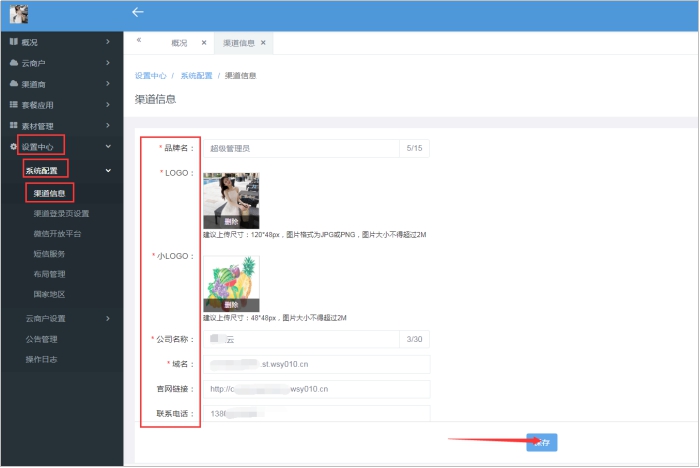Open 渠道商 in the sidebar
Screen dimensions: 700x468
(33, 84)
